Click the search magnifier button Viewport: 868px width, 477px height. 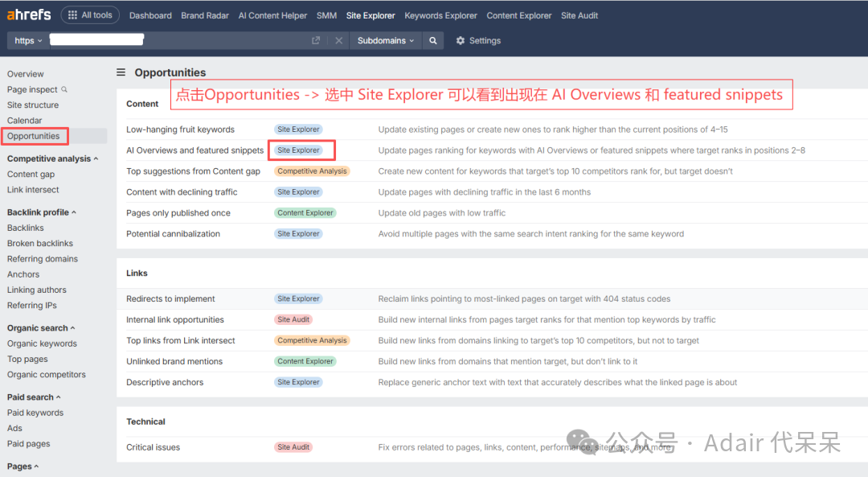433,40
